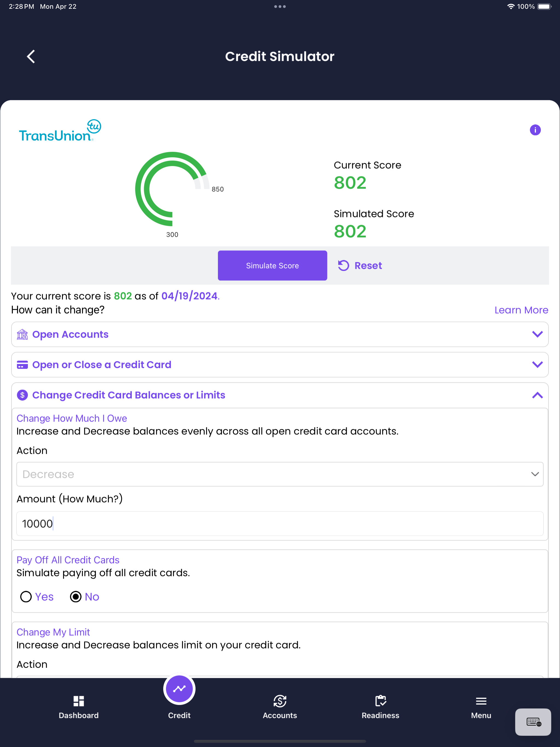Click the TransUnion logo

(60, 130)
